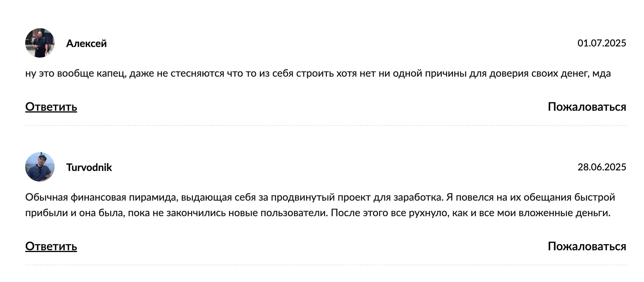Click the dashed divider below Алексей's comment
The width and height of the screenshot is (644, 282).
[x=326, y=125]
